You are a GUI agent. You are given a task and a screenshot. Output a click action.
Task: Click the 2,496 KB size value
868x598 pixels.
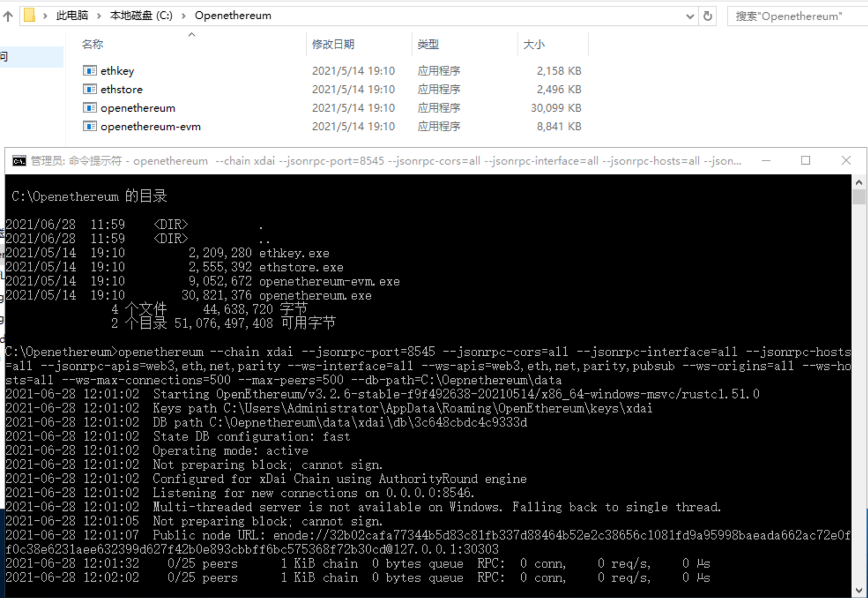(x=558, y=89)
